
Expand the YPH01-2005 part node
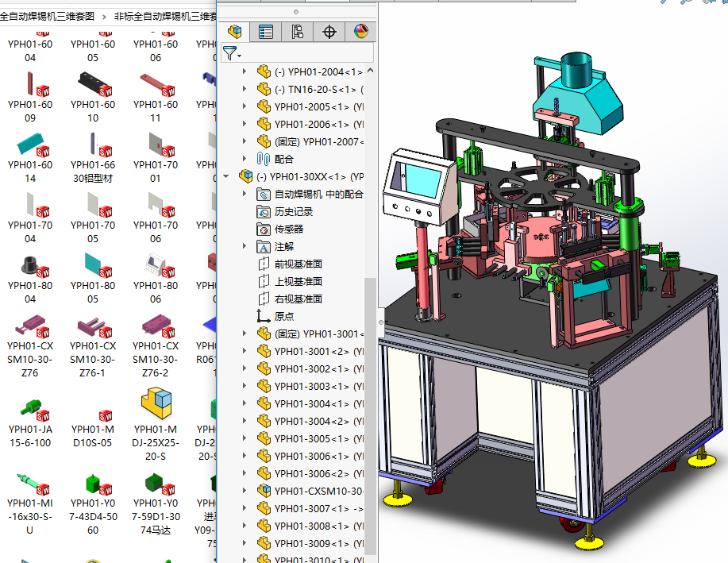245,107
